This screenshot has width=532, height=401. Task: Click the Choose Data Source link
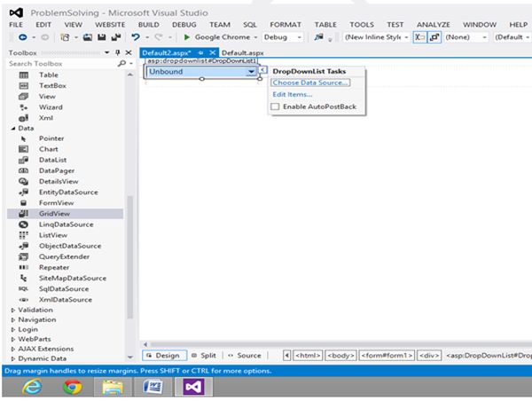[x=310, y=83]
